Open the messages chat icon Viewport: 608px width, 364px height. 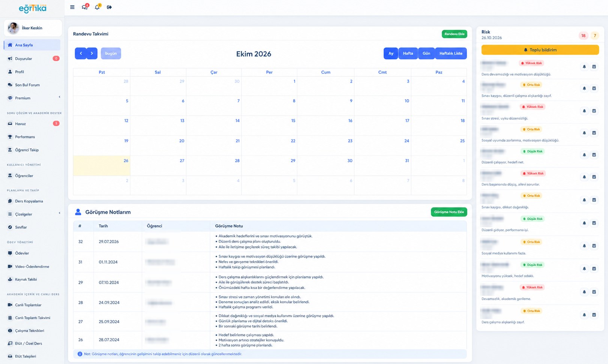85,7
